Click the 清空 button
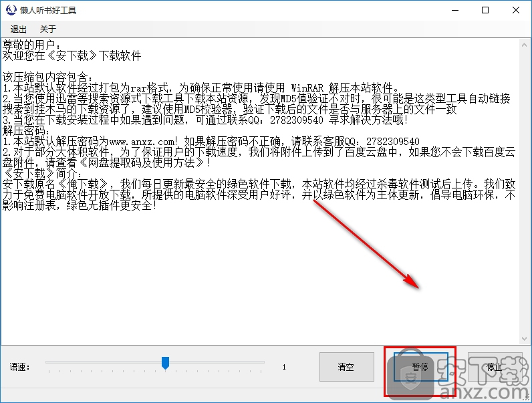This screenshot has height=403, width=532. point(346,367)
